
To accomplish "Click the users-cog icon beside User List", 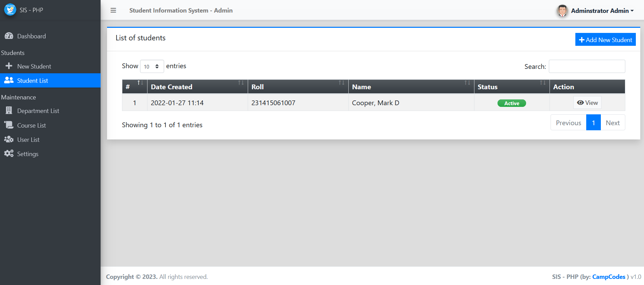I will pos(9,139).
